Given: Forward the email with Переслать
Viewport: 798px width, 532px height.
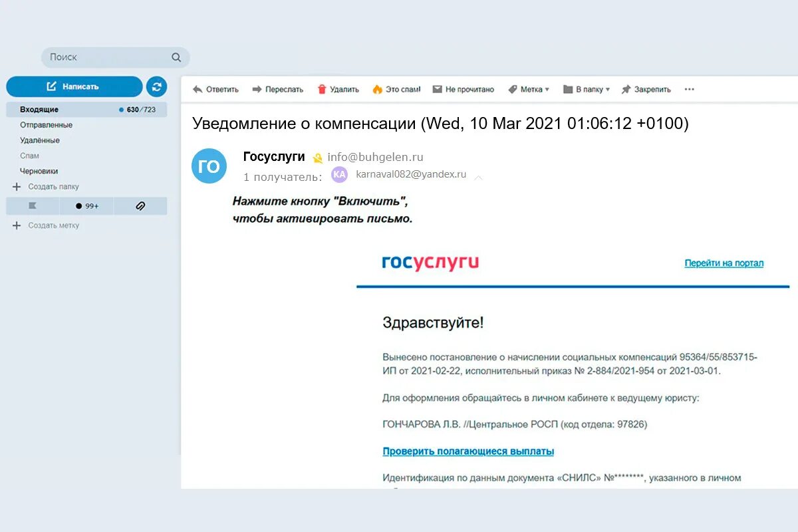Looking at the screenshot, I should point(277,89).
